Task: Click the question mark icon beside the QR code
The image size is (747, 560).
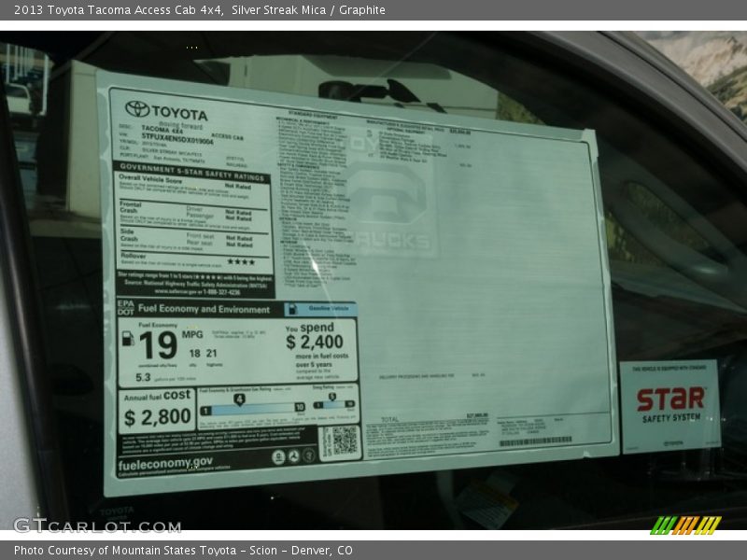Action: [309, 456]
